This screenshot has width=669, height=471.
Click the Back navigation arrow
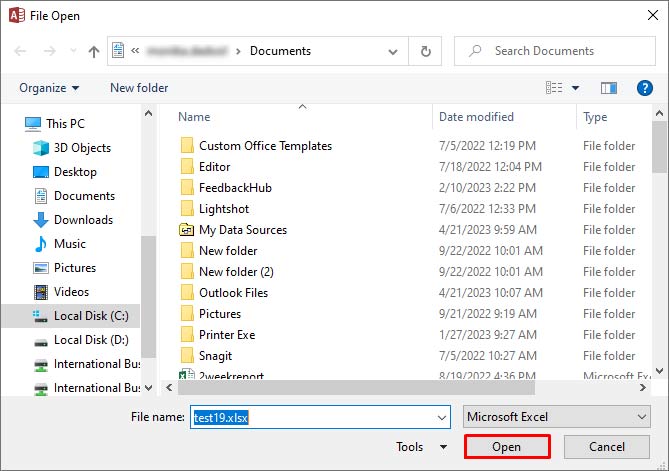pyautogui.click(x=21, y=51)
